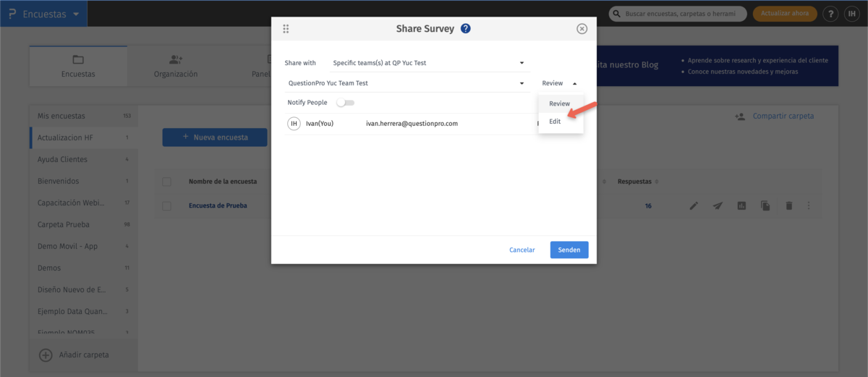Switch to the Organización tab
This screenshot has width=868, height=377.
coord(176,65)
